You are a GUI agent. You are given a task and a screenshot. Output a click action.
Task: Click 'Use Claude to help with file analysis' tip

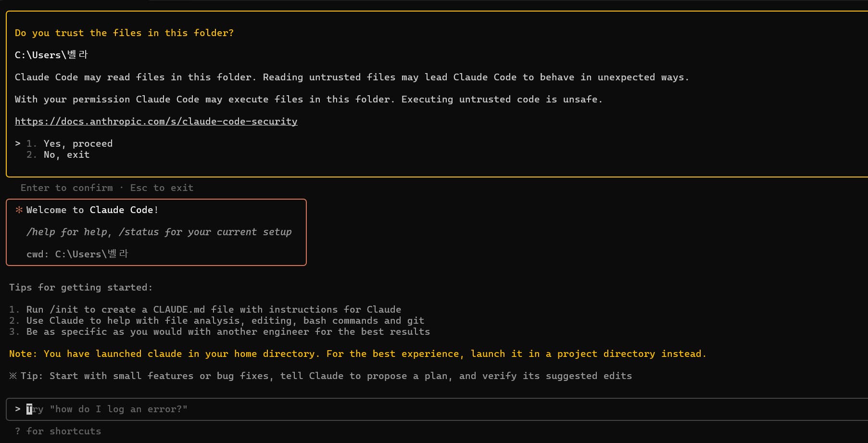(225, 320)
